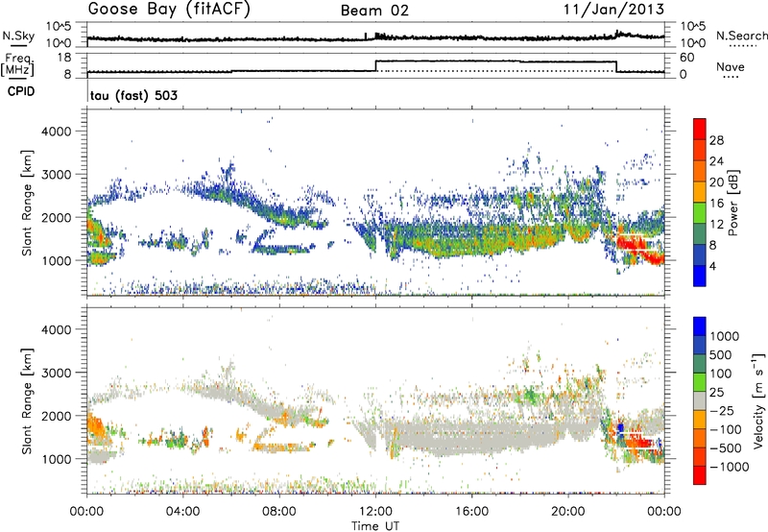Click the "Velocity [m s⁻¹]" color bar title

[758, 400]
